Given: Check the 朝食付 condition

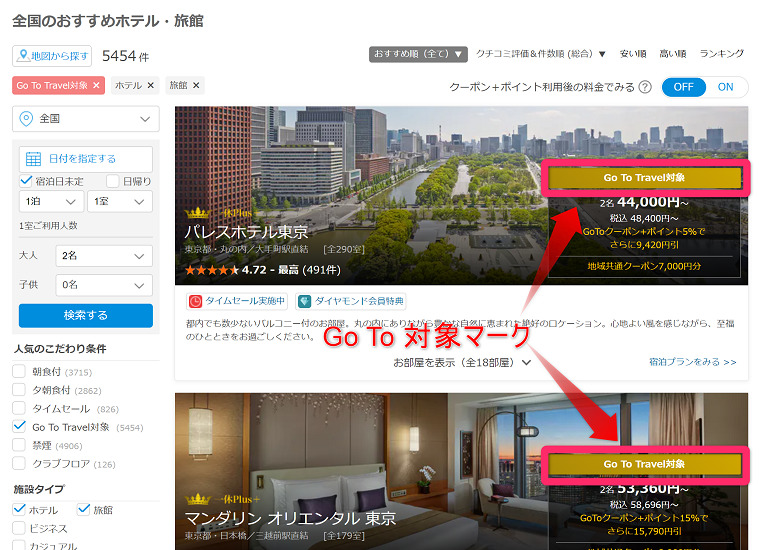Looking at the screenshot, I should [x=19, y=372].
